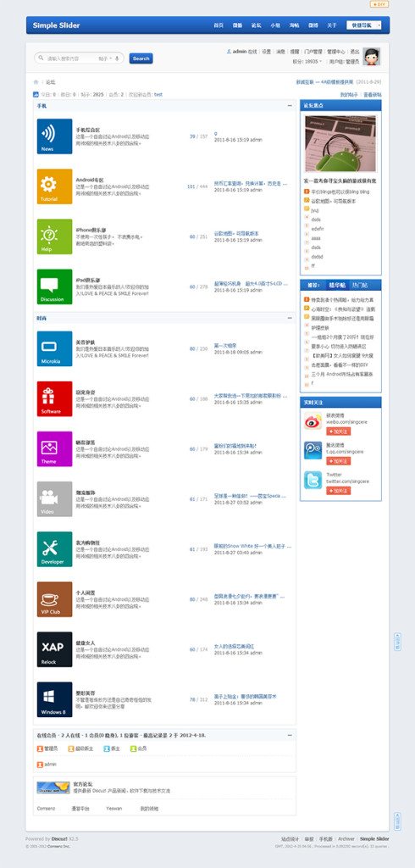The width and height of the screenshot is (415, 868).
Task: Select the highlighted middle tab in recommendation panel
Action: tap(337, 285)
